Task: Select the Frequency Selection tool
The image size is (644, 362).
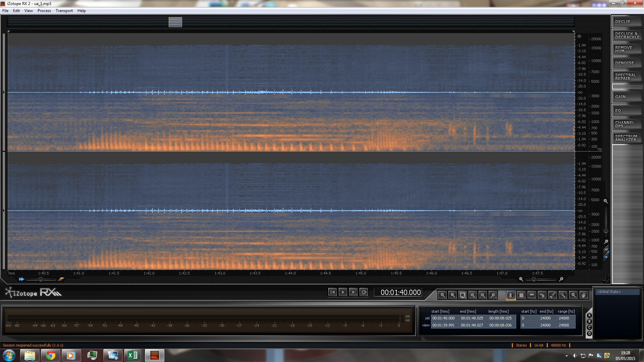Action: tap(532, 295)
